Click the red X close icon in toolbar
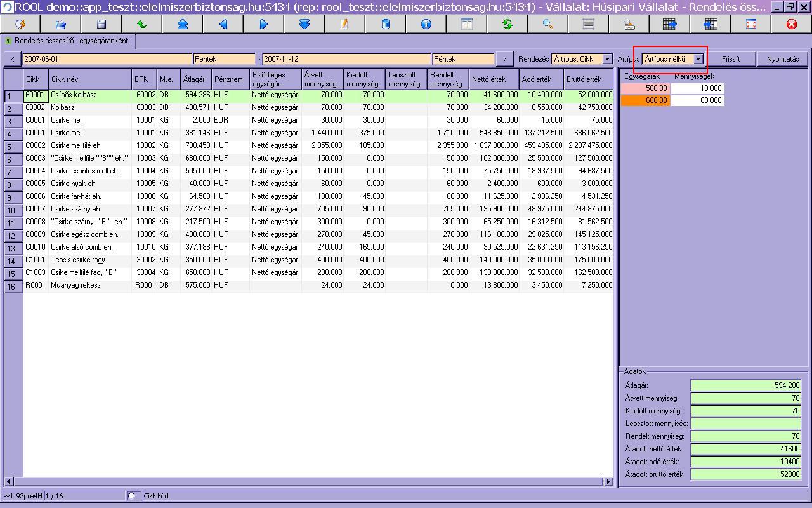The width and height of the screenshot is (812, 508). (791, 24)
